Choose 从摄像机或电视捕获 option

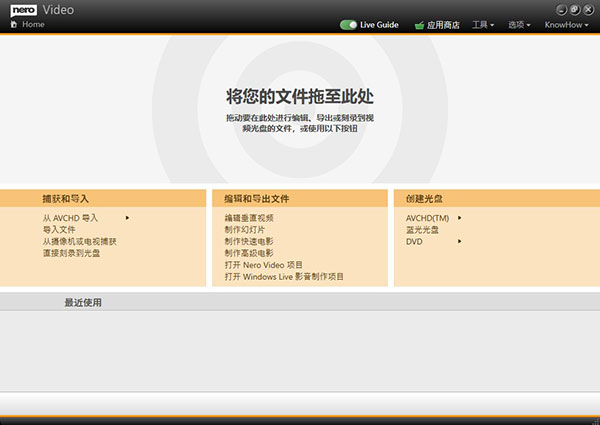coord(79,241)
